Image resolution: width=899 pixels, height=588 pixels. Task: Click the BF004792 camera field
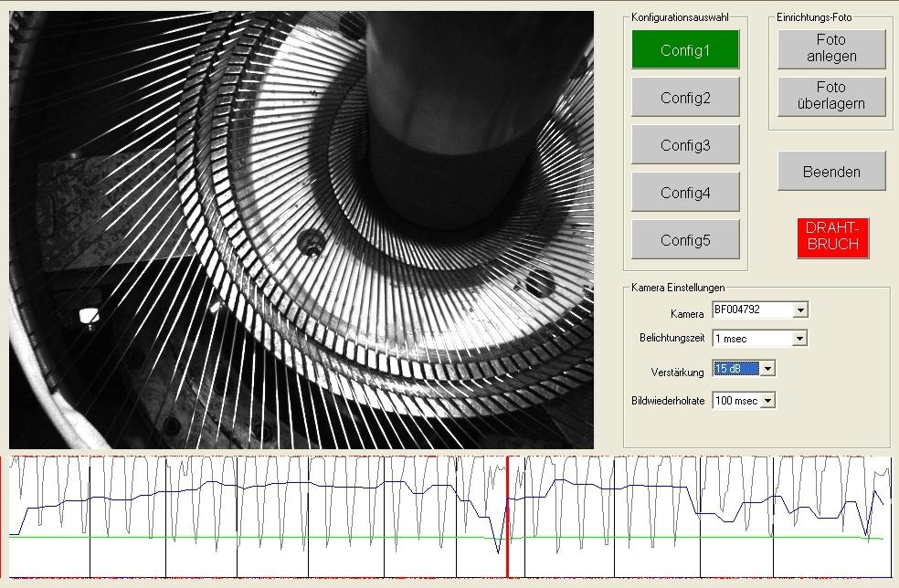(752, 311)
